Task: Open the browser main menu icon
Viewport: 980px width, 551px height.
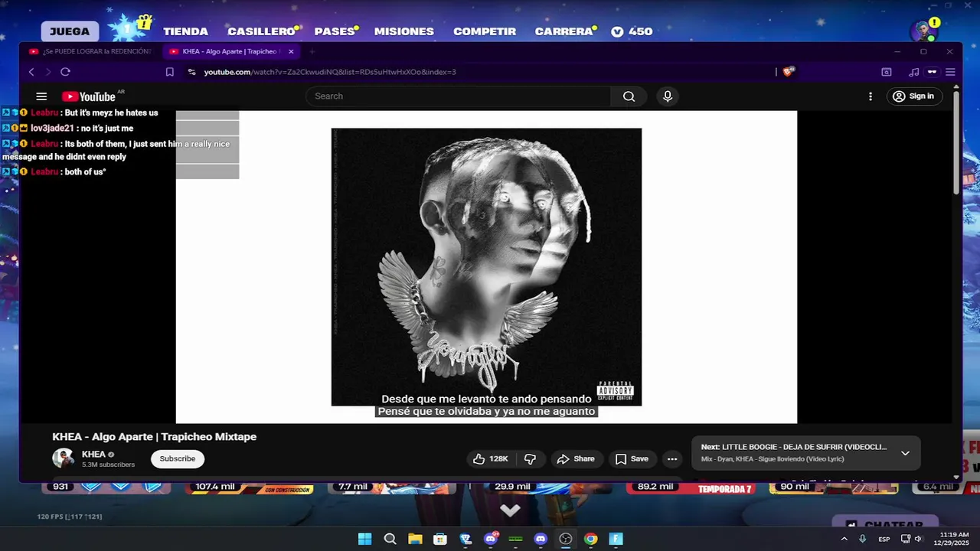Action: (x=950, y=72)
